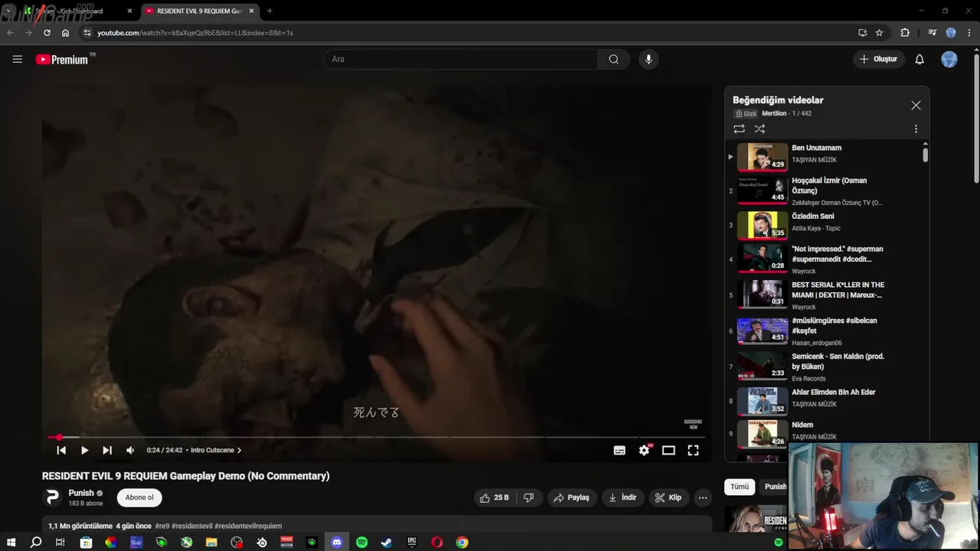
Task: Click the search magnifier button
Action: [614, 59]
